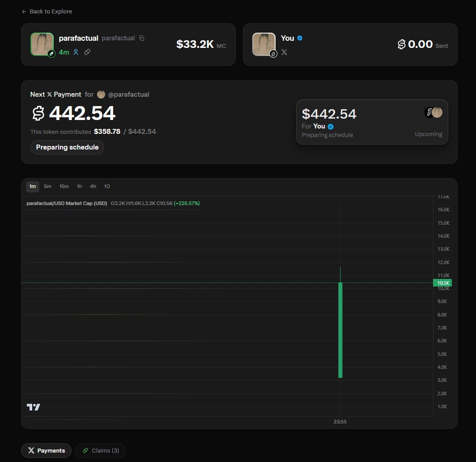Image resolution: width=476 pixels, height=462 pixels.
Task: Click the $358.78 contribution amount
Action: tap(107, 132)
